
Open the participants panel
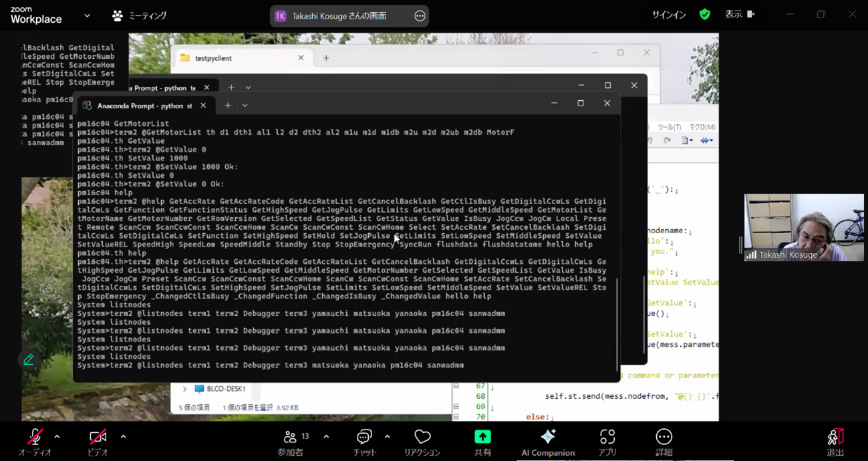click(x=290, y=437)
